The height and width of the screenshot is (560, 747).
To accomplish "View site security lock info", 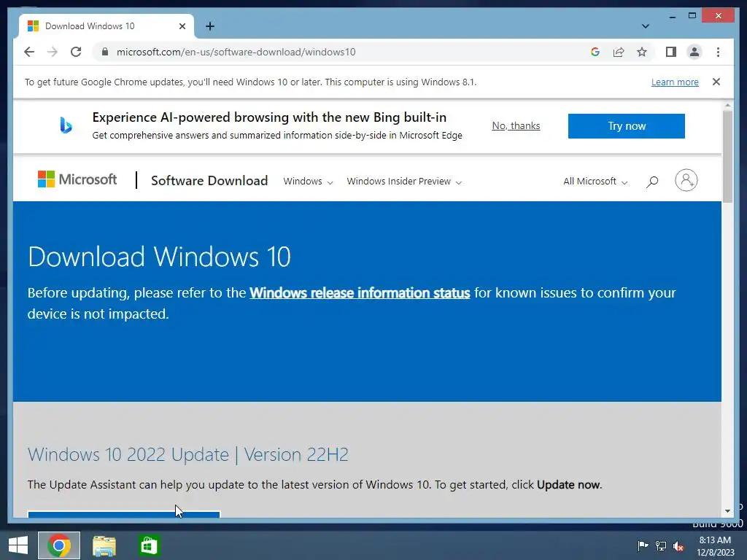I will pyautogui.click(x=105, y=52).
